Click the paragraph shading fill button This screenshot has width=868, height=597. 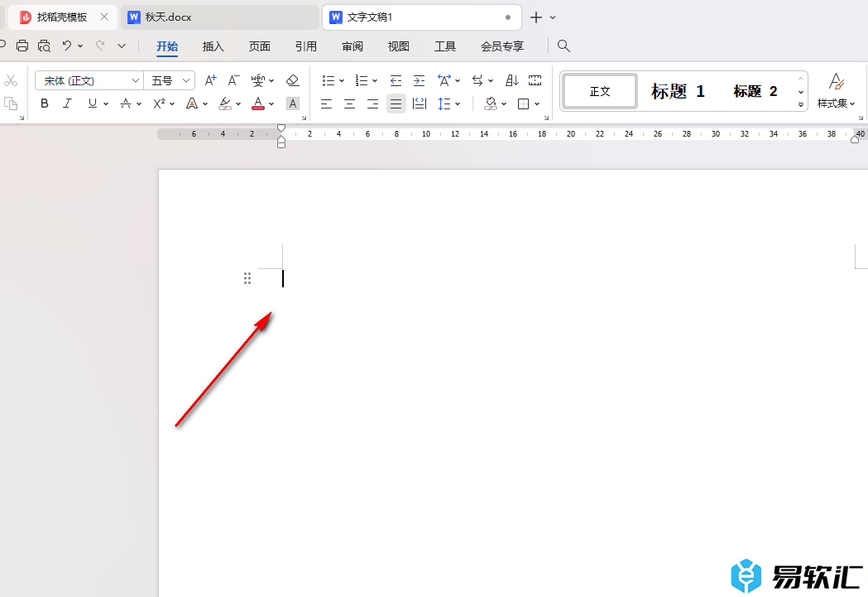491,104
